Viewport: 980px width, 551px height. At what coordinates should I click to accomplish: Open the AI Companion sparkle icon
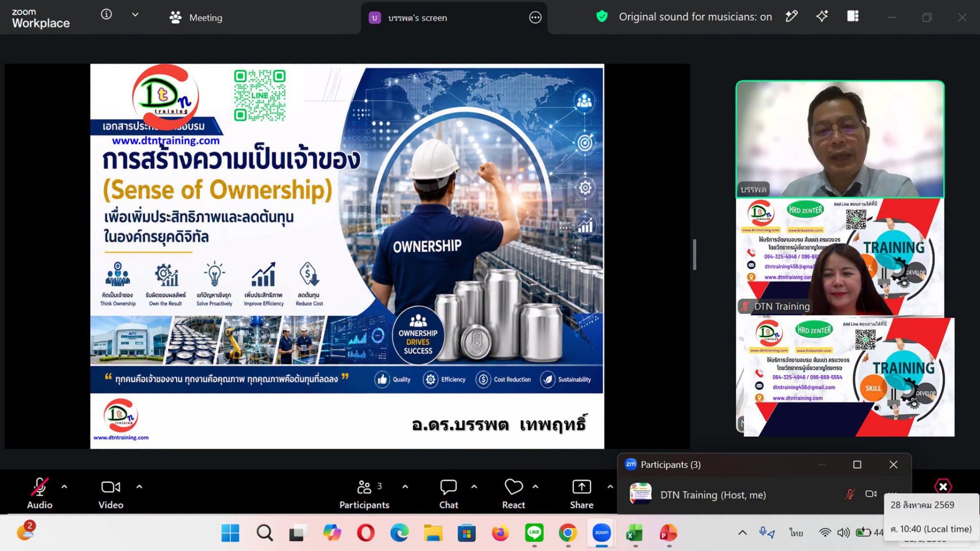pos(822,16)
